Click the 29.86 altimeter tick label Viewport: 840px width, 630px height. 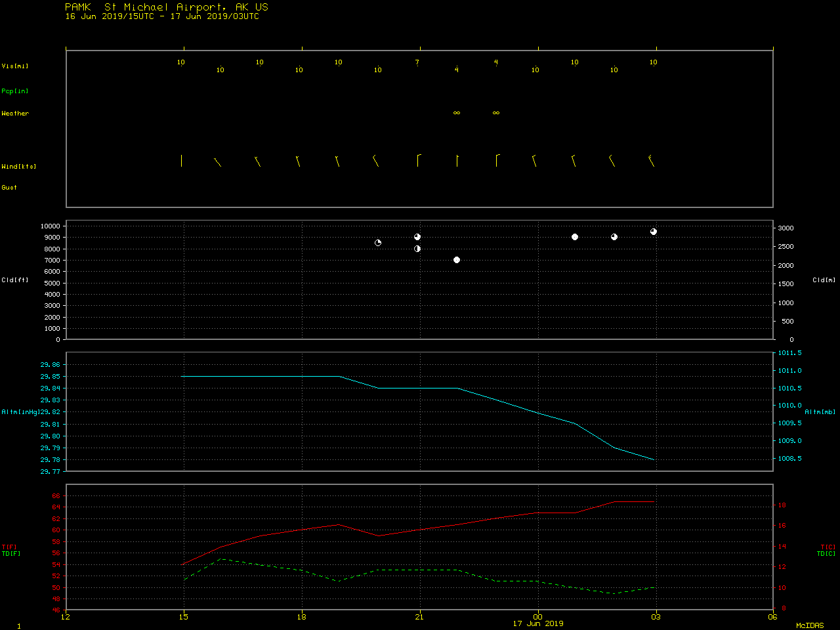(x=51, y=365)
